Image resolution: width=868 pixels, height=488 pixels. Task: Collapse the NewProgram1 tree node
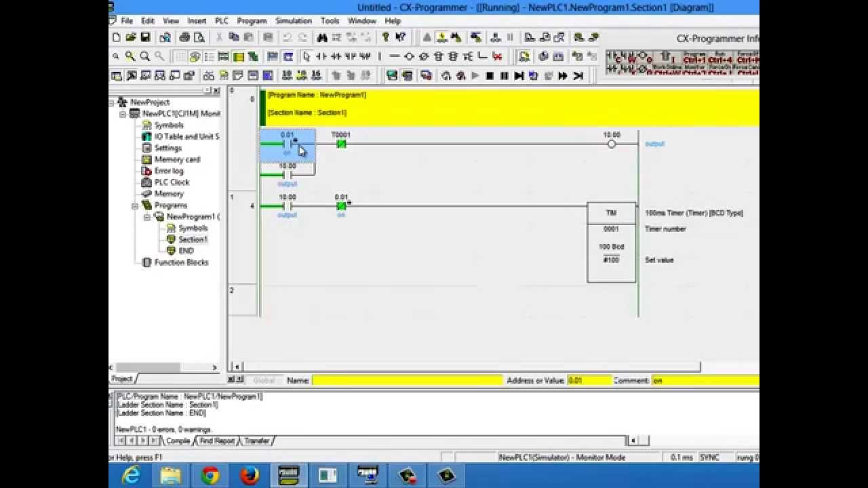146,217
